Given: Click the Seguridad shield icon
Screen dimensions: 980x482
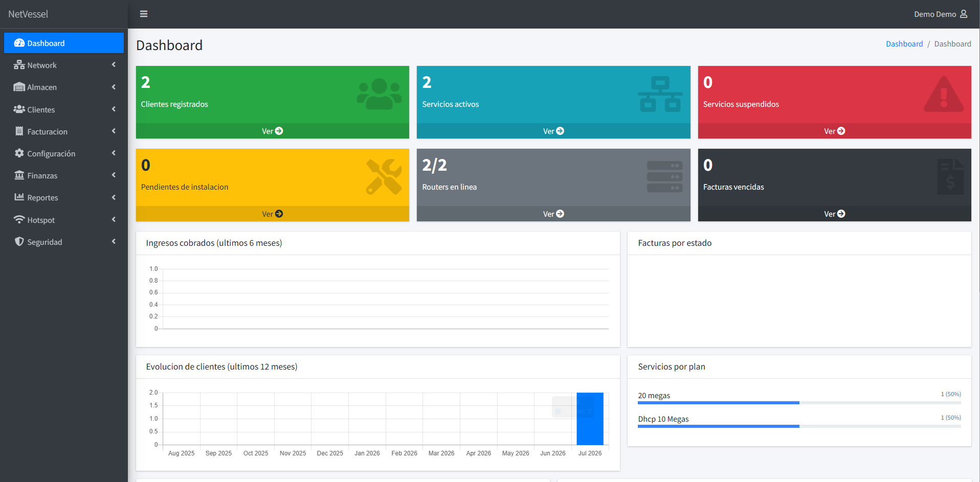Looking at the screenshot, I should pos(19,241).
